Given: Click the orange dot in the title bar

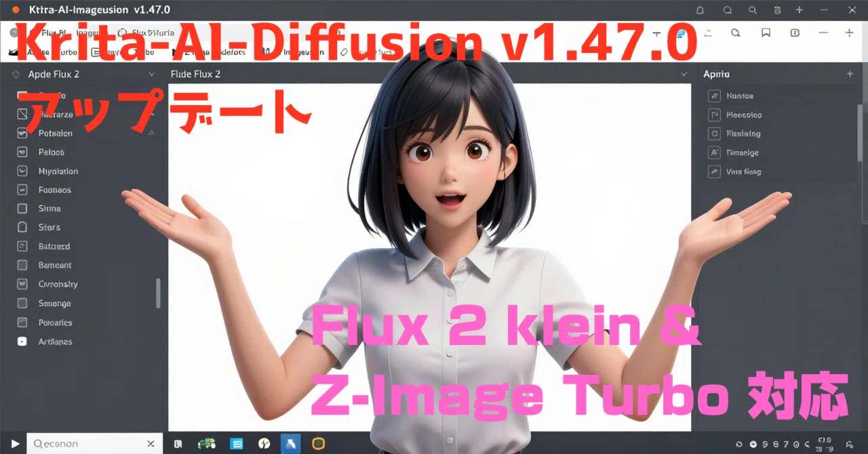Looking at the screenshot, I should coord(16,10).
